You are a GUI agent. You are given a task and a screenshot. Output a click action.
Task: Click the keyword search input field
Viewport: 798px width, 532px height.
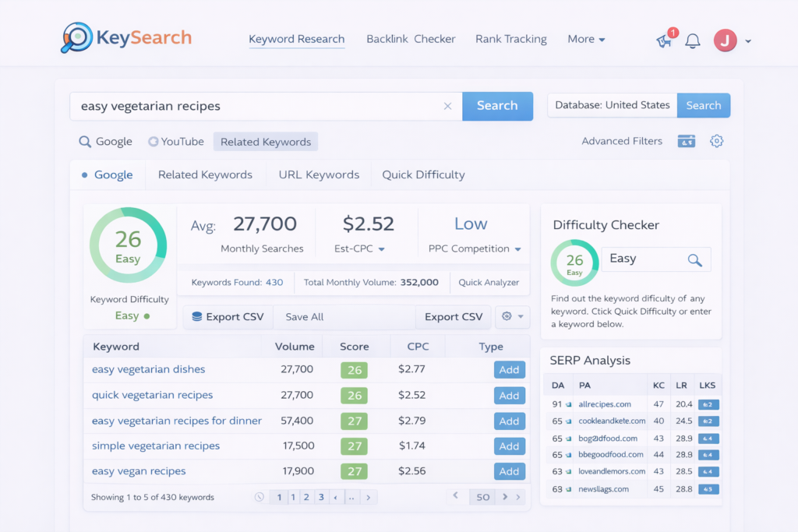click(x=257, y=107)
